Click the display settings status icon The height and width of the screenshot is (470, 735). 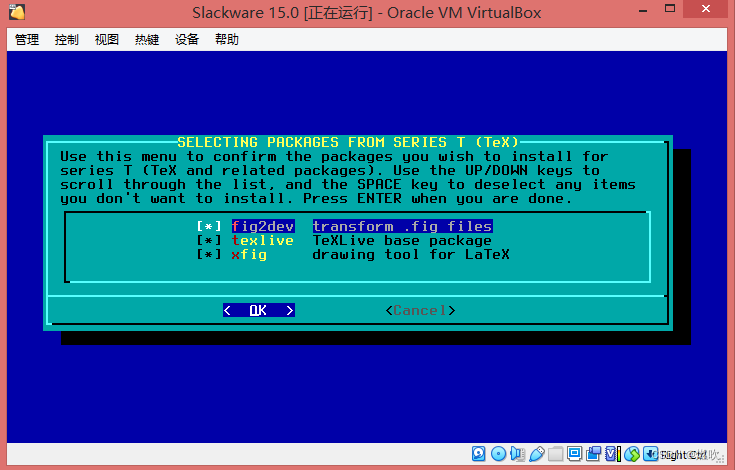point(575,454)
